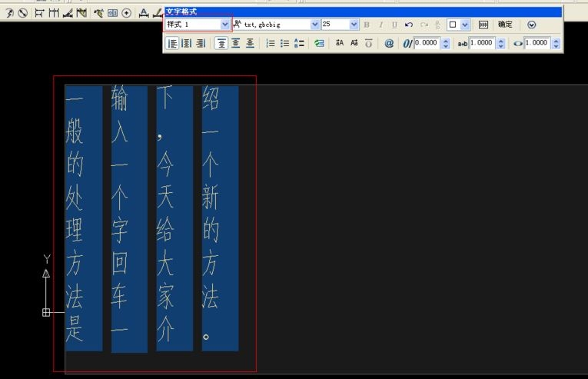This screenshot has width=588, height=379.
Task: Click the oblique angle 0.0000 field
Action: 427,43
